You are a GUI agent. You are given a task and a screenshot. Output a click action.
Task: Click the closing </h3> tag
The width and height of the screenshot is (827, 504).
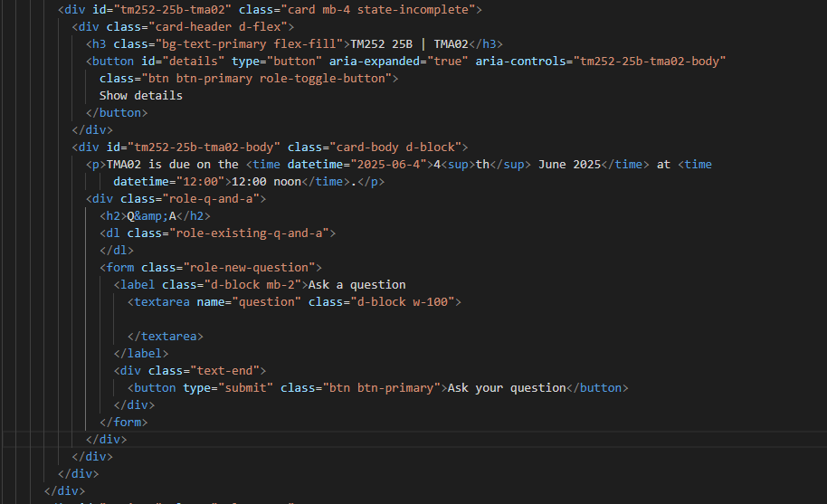(486, 43)
